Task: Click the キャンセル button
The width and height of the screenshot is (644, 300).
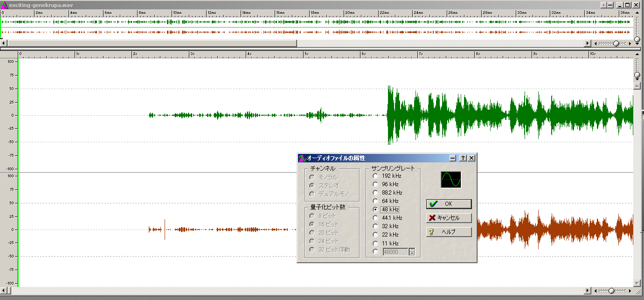Action: [x=449, y=218]
